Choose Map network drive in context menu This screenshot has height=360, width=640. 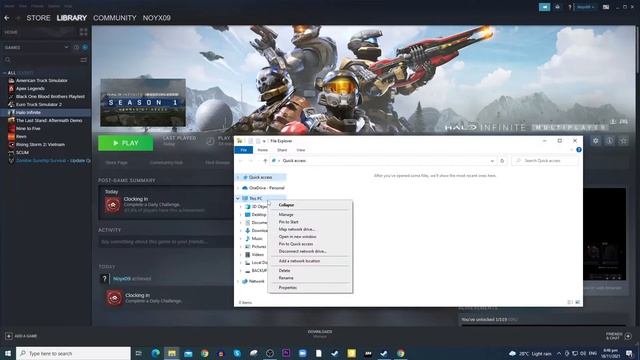coord(310,229)
